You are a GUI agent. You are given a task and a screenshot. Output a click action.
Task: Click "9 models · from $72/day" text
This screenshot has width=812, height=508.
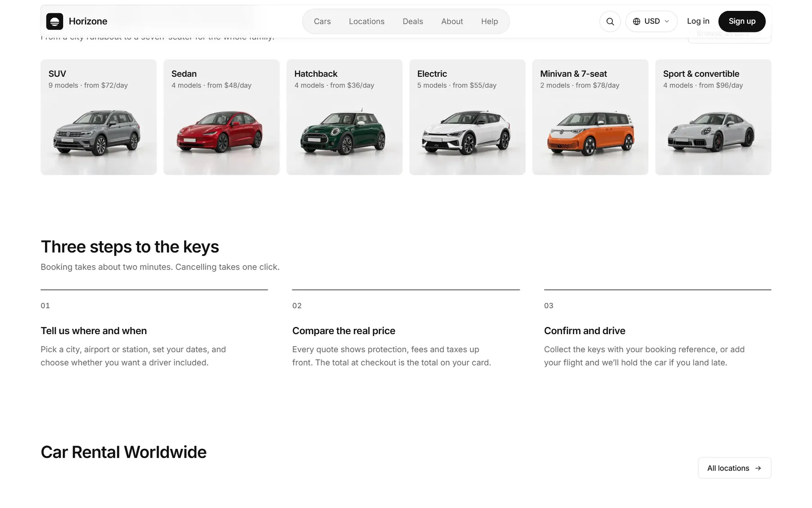tap(88, 85)
